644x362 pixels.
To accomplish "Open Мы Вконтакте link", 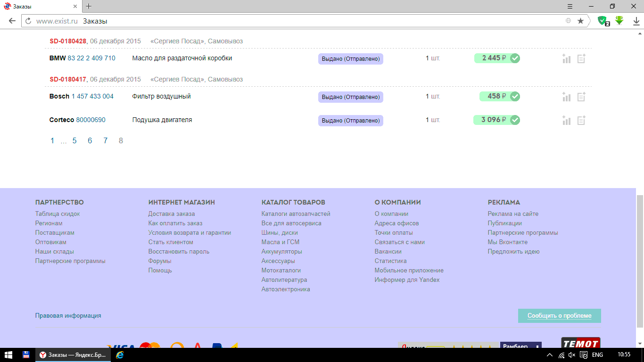I will [x=508, y=242].
